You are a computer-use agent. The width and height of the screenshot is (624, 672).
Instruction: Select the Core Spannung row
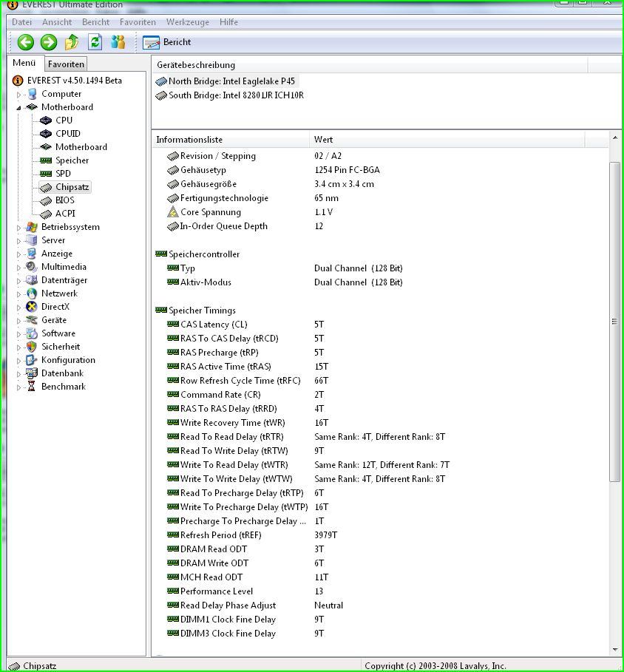point(380,212)
